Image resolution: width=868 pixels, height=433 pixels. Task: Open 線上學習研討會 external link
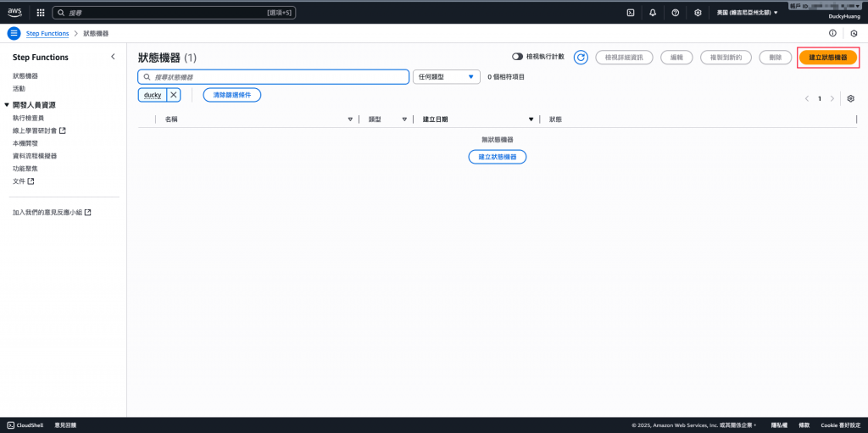click(39, 130)
